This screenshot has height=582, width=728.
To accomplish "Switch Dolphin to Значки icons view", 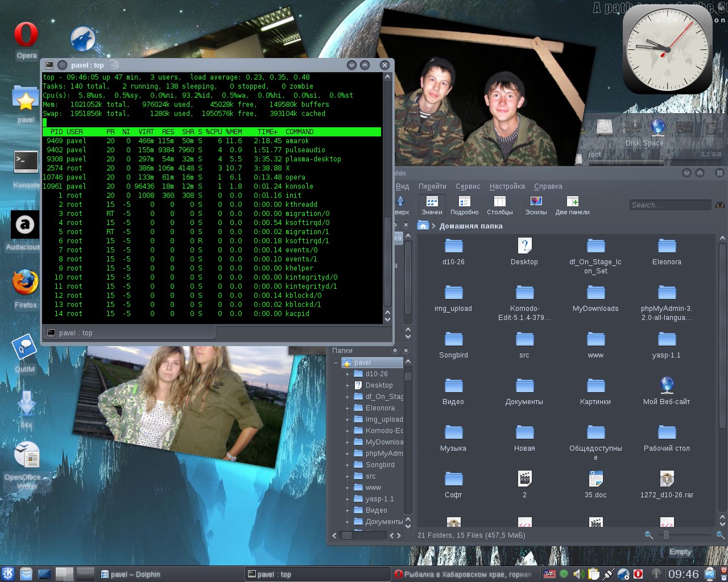I will pos(432,205).
